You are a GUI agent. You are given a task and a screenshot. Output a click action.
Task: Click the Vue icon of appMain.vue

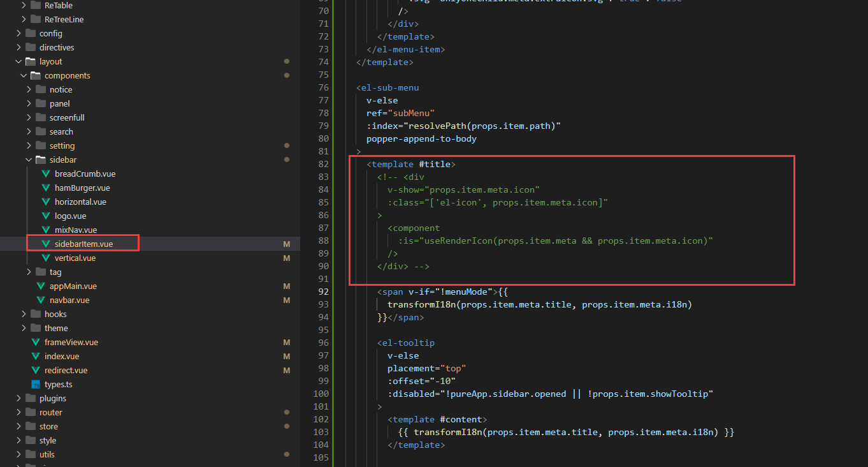coord(40,286)
